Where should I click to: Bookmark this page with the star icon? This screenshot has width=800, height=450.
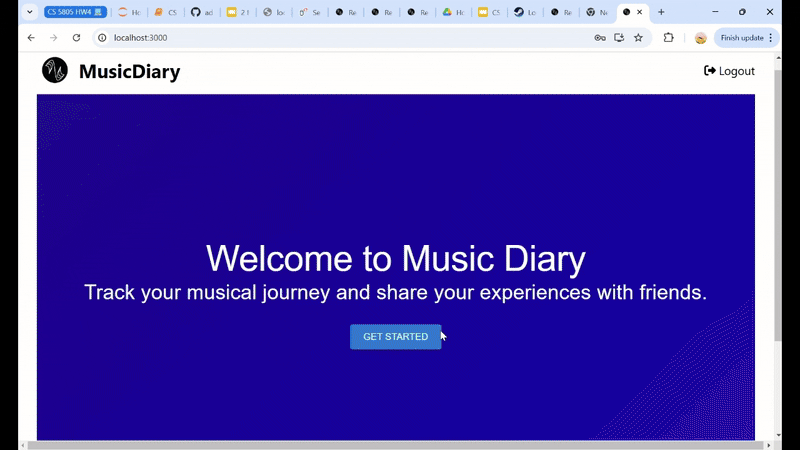[x=638, y=38]
